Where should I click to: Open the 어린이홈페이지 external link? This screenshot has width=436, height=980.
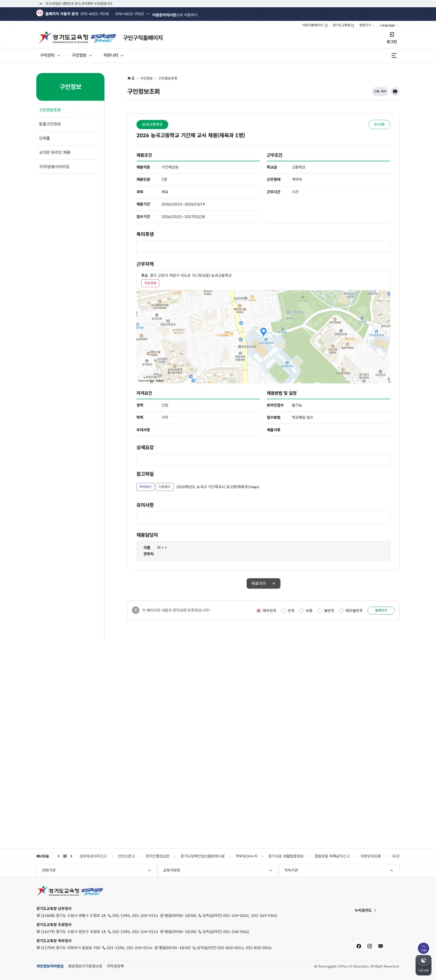pos(315,25)
